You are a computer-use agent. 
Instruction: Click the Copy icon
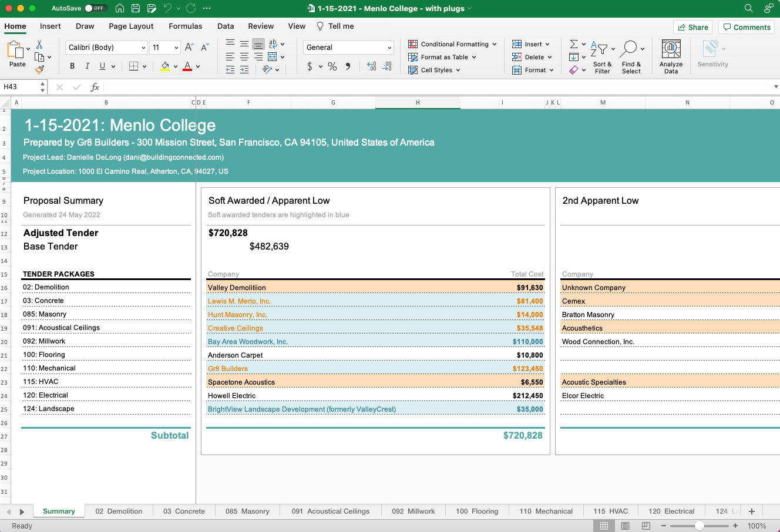coord(39,57)
